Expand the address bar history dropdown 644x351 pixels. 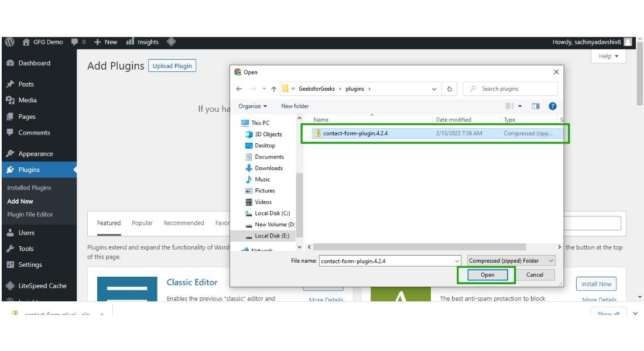(434, 89)
